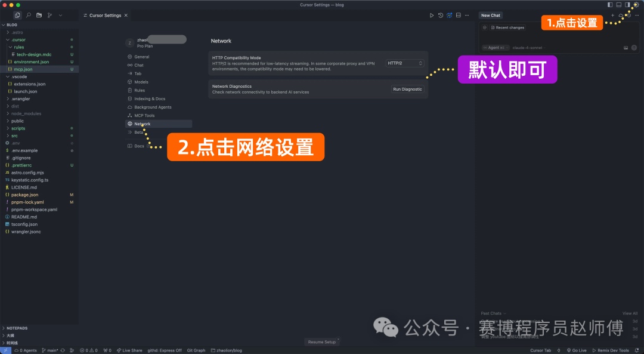Click the Run play icon in editor toolbar

432,15
